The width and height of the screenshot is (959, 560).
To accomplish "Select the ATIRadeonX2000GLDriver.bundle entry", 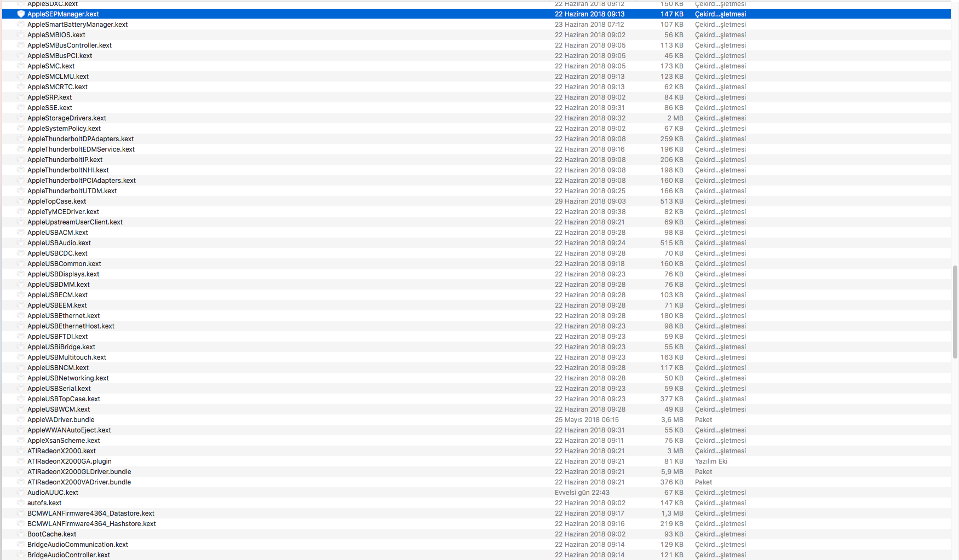I will tap(79, 472).
